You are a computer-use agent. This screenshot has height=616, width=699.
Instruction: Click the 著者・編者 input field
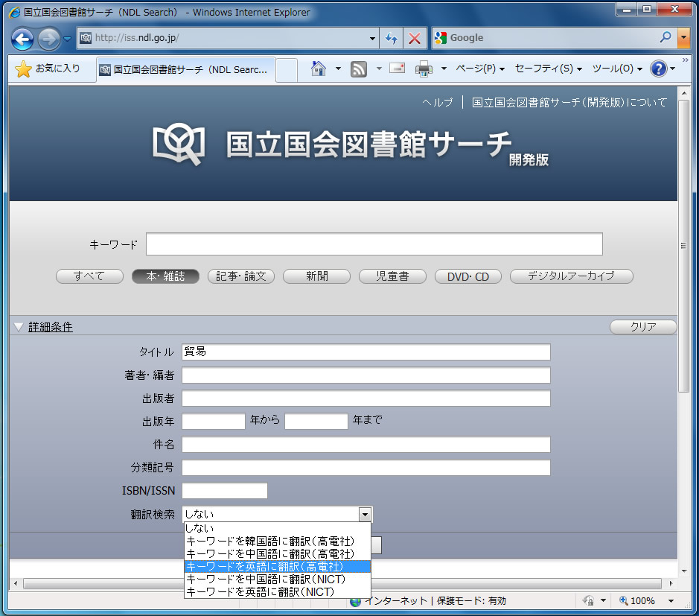point(366,375)
